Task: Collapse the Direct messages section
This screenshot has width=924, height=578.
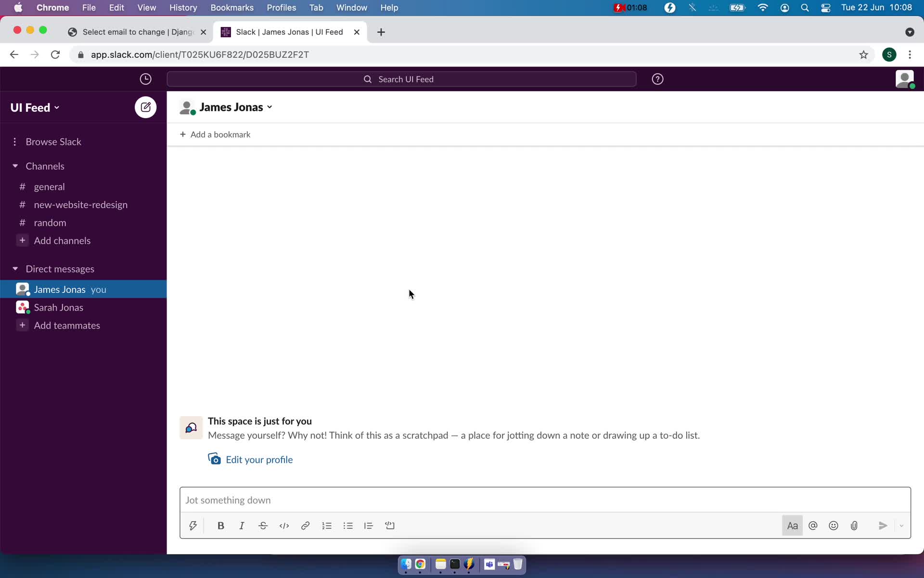Action: point(14,268)
